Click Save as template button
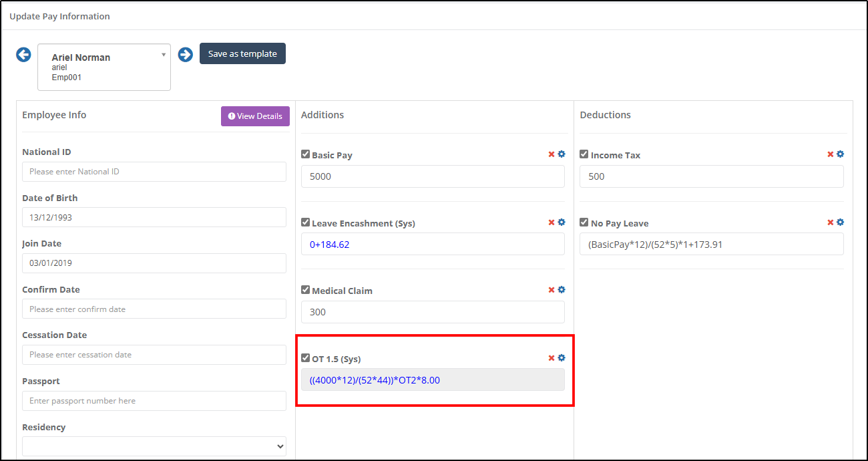 pos(242,53)
